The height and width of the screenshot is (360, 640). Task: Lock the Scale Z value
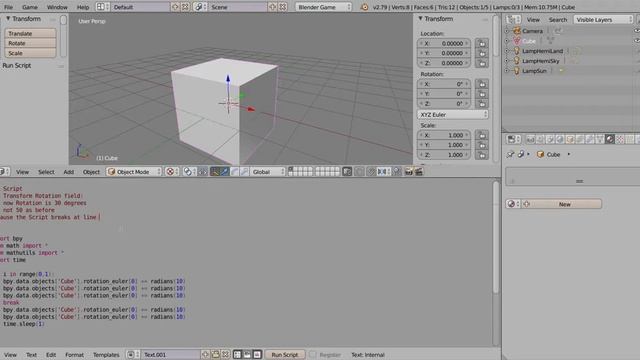click(482, 155)
